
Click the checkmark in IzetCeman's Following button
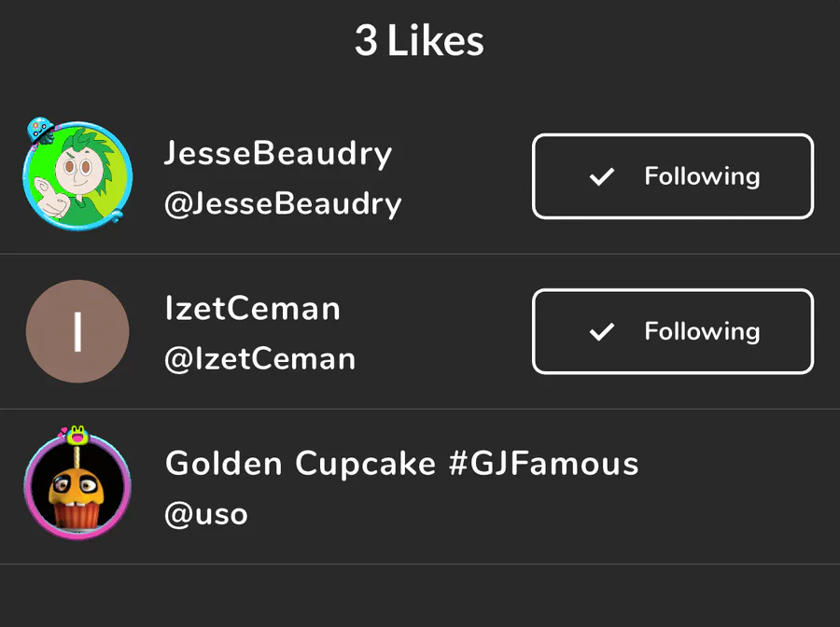click(x=603, y=331)
